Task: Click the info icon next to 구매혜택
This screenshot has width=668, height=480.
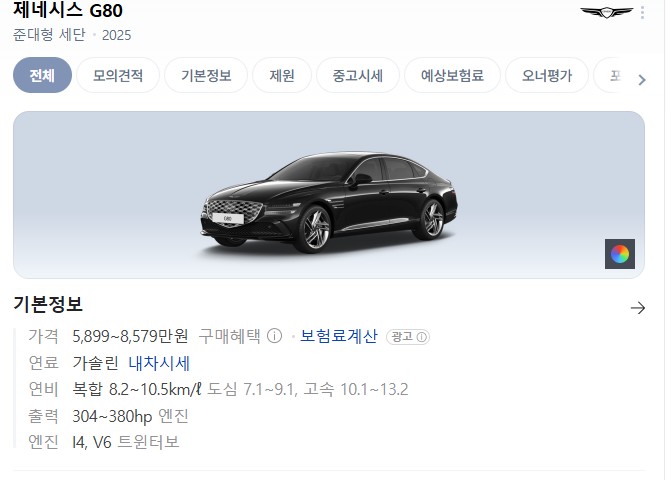Action: [x=274, y=336]
